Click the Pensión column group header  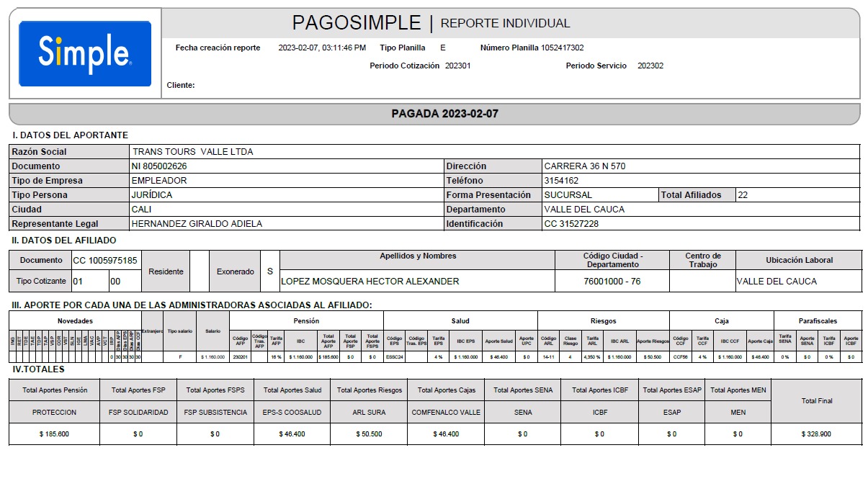click(x=306, y=320)
